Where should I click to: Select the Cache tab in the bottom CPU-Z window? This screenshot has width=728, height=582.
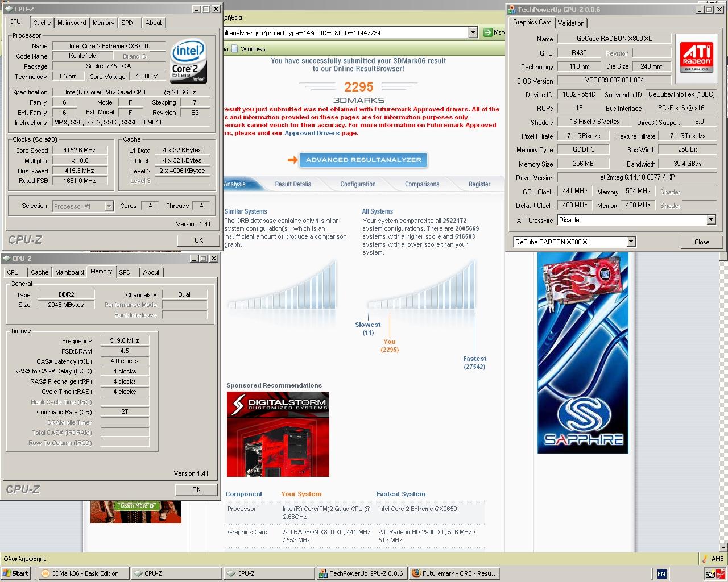[39, 272]
